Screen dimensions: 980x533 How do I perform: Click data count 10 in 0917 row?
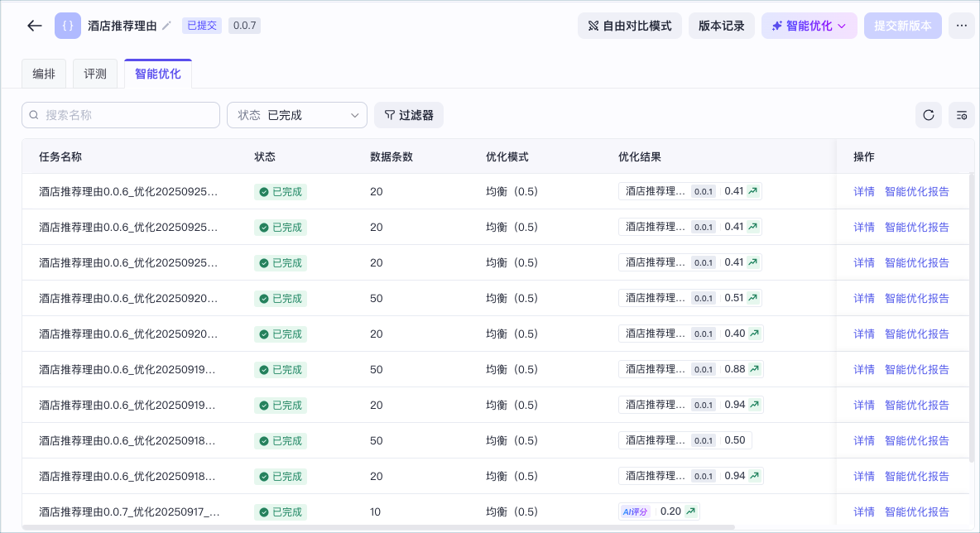coord(375,511)
